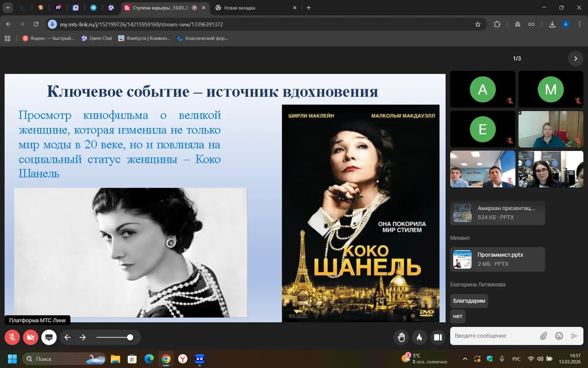
Task: Open the Амирхан презентация PPTX file
Action: pyautogui.click(x=497, y=212)
